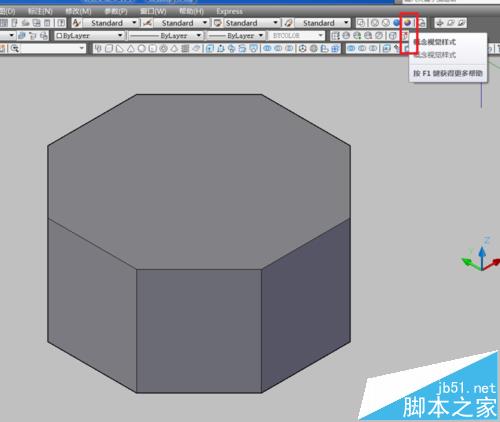Click the text style icon beside first Standard

(x=76, y=23)
